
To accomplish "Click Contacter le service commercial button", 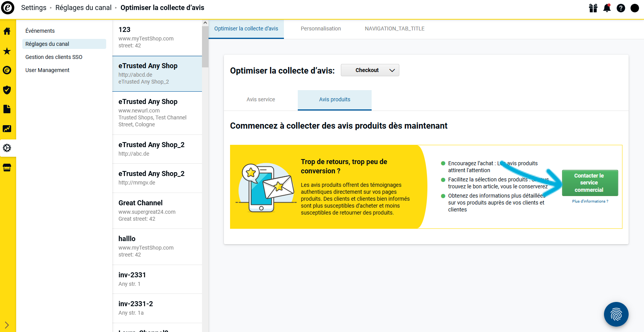I will 590,183.
